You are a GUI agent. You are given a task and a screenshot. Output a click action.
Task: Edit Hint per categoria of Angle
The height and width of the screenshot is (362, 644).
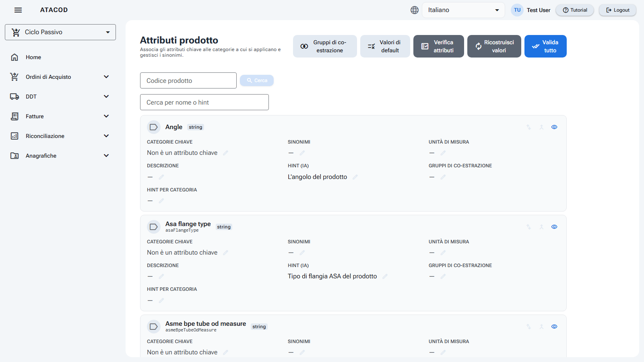161,201
